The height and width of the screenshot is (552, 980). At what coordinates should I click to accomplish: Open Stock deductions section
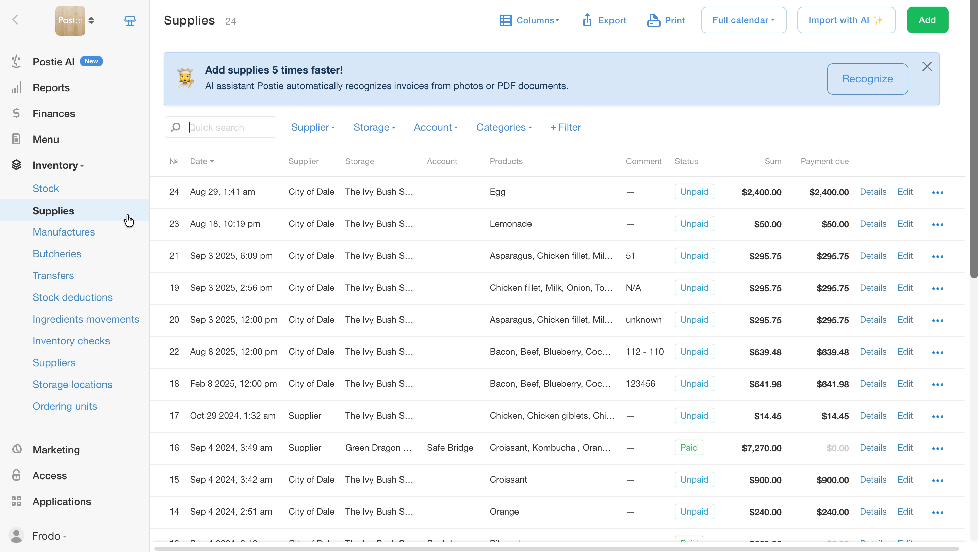(x=72, y=297)
